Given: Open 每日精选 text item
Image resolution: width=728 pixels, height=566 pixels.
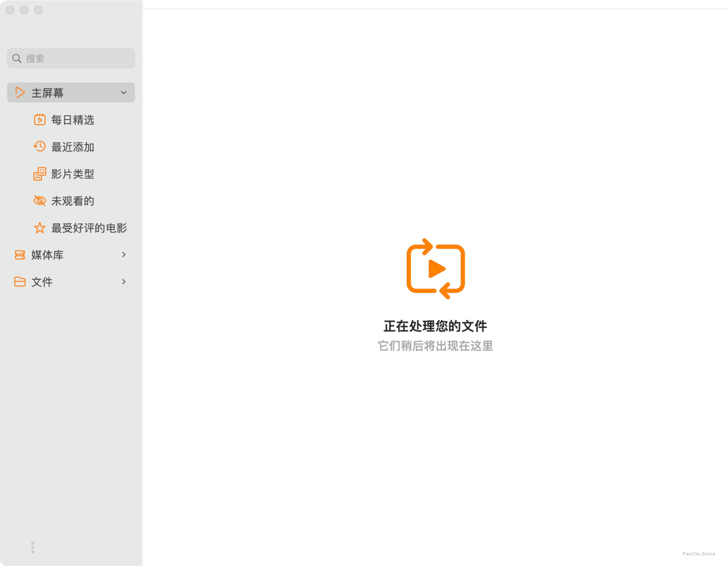Looking at the screenshot, I should coord(73,120).
